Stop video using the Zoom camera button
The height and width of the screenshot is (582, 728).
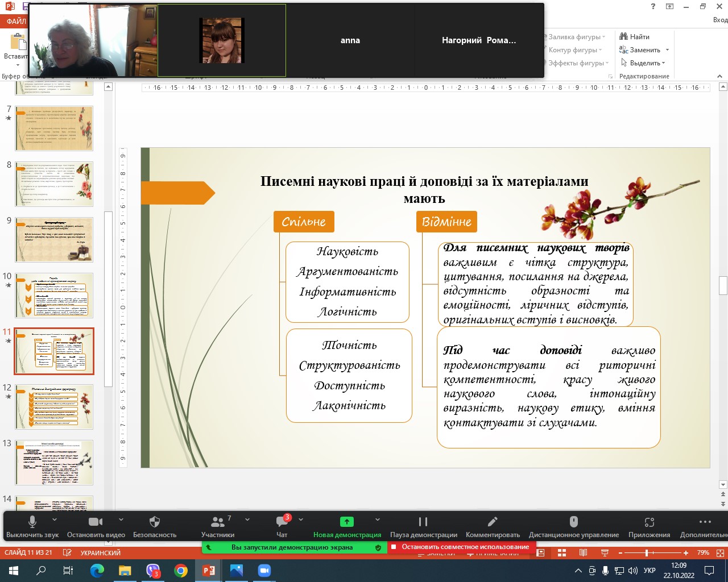point(96,522)
